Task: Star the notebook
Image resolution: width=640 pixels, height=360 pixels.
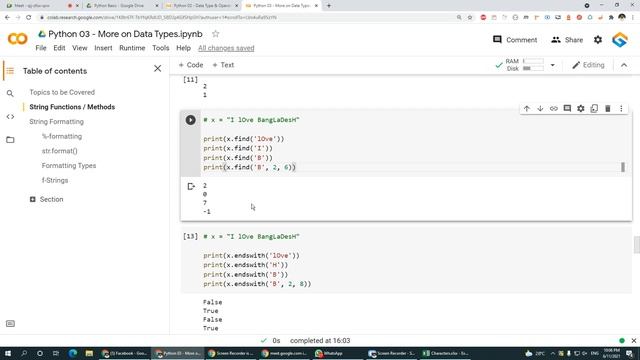Action: [x=216, y=34]
